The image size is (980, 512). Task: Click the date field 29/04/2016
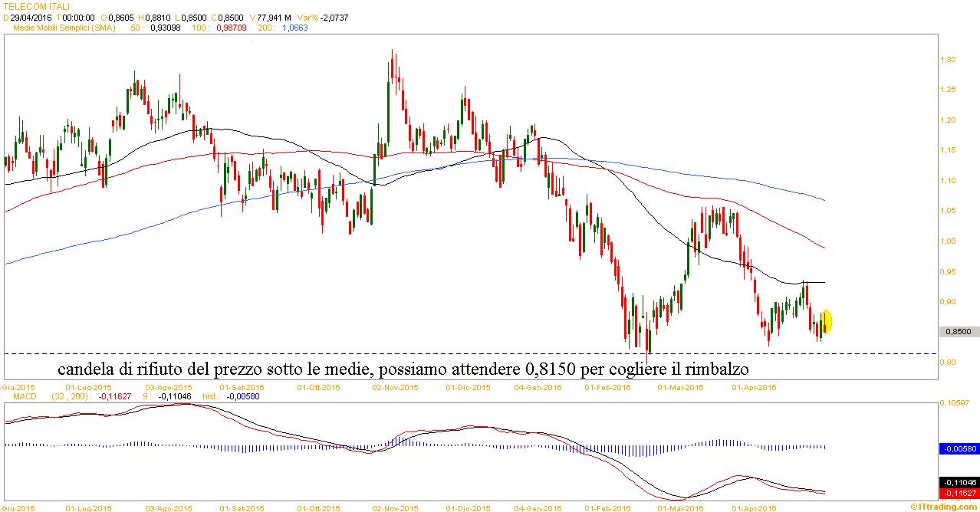pyautogui.click(x=31, y=17)
